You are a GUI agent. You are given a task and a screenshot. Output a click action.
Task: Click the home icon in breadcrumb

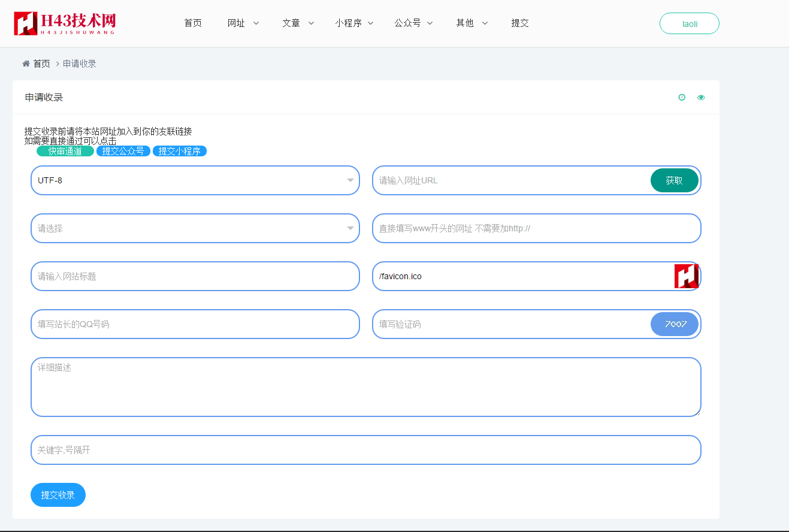[26, 64]
